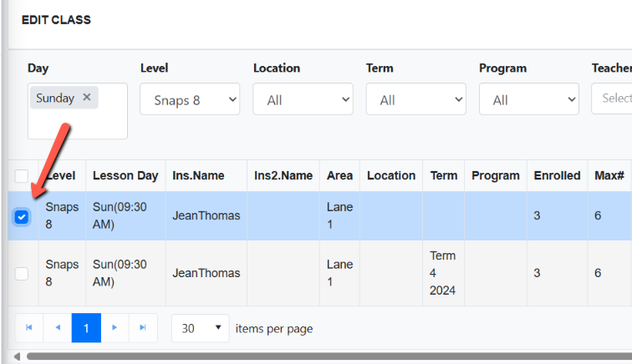Open the Term filter dropdown

(416, 99)
